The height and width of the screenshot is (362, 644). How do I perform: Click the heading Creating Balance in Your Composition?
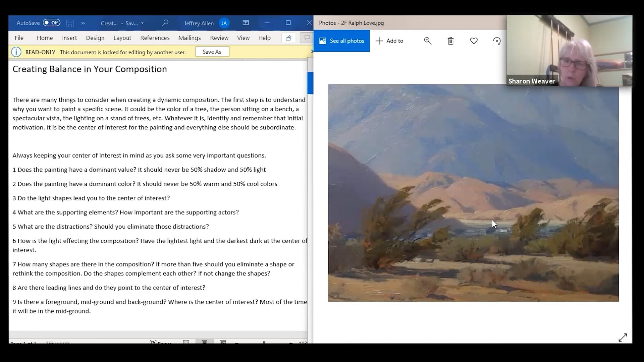[x=90, y=69]
